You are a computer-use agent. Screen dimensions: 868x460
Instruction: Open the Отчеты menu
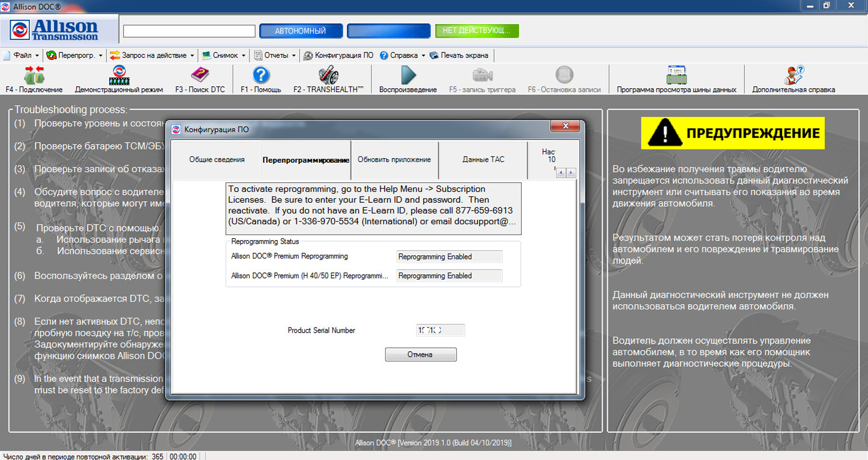(275, 55)
